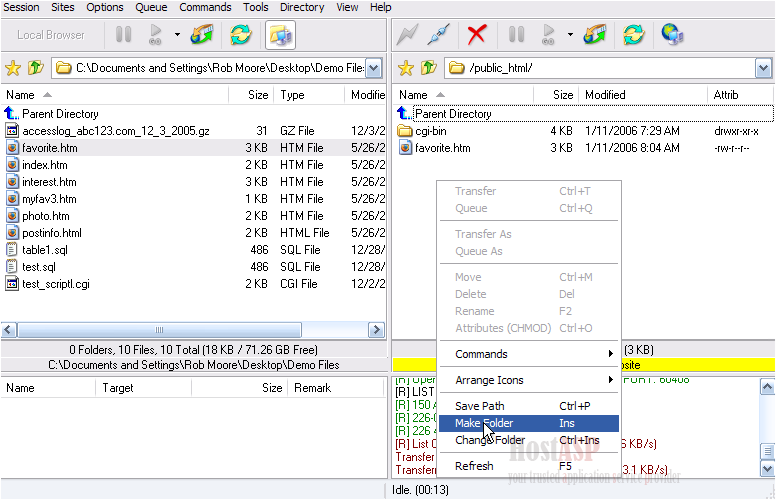Click the transfer queue icon in remote toolbar
776x500 pixels.
click(595, 35)
